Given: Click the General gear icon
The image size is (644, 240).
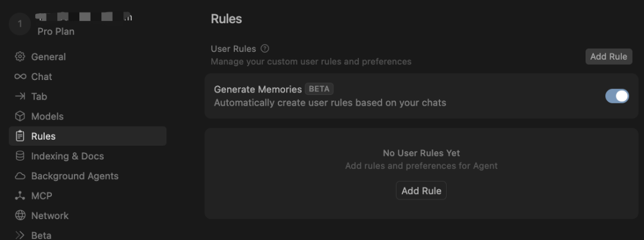Looking at the screenshot, I should click(20, 57).
